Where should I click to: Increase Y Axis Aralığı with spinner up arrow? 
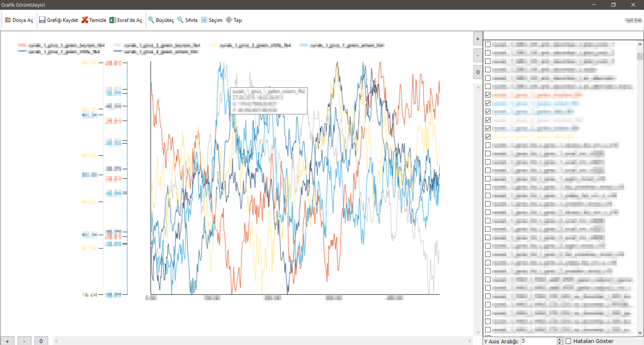(559, 339)
